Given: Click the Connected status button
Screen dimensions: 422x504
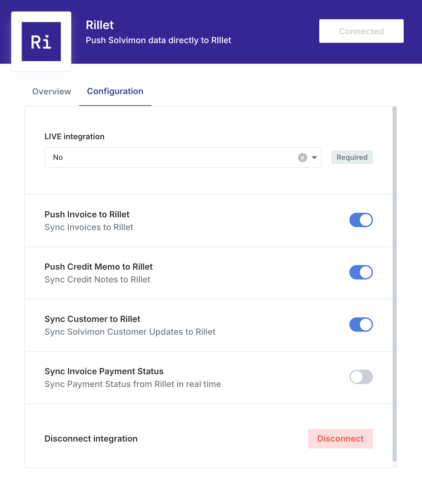Looking at the screenshot, I should click(x=361, y=31).
